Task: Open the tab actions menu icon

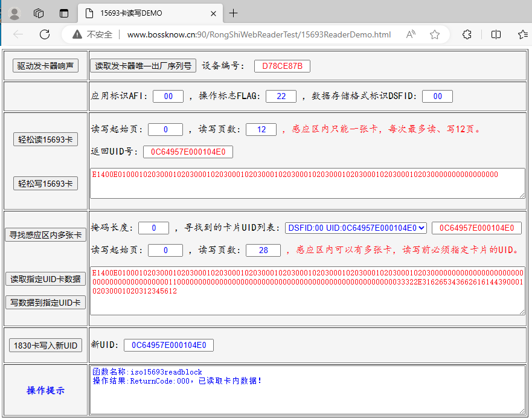Action: pyautogui.click(x=64, y=13)
